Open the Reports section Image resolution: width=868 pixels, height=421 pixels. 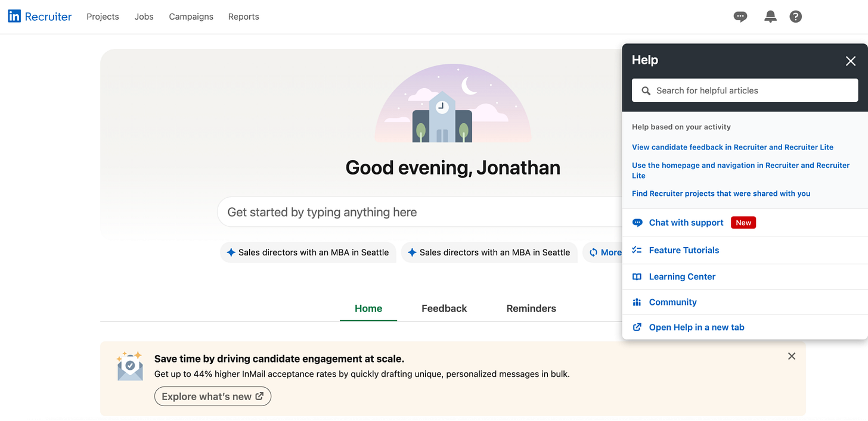point(244,17)
